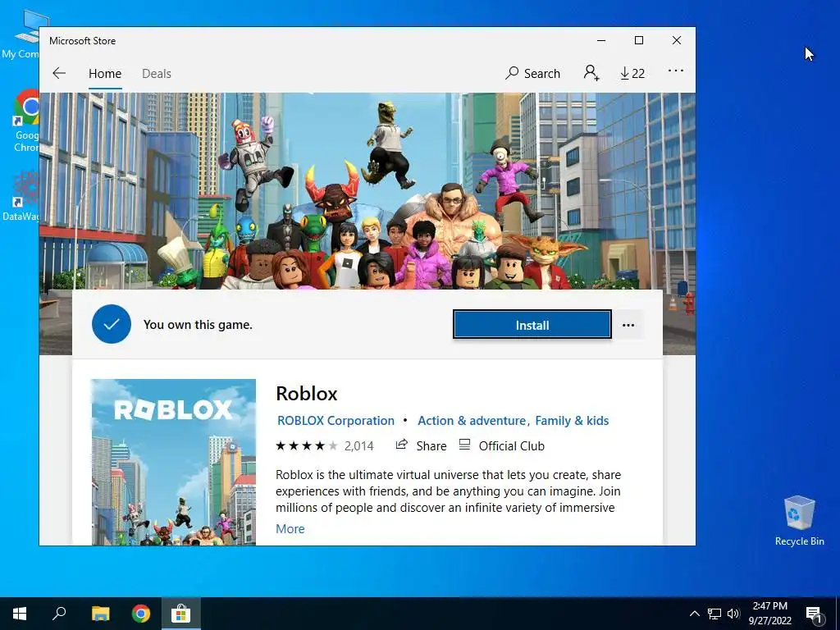This screenshot has height=630, width=840.
Task: Open the Official Club link
Action: [502, 445]
